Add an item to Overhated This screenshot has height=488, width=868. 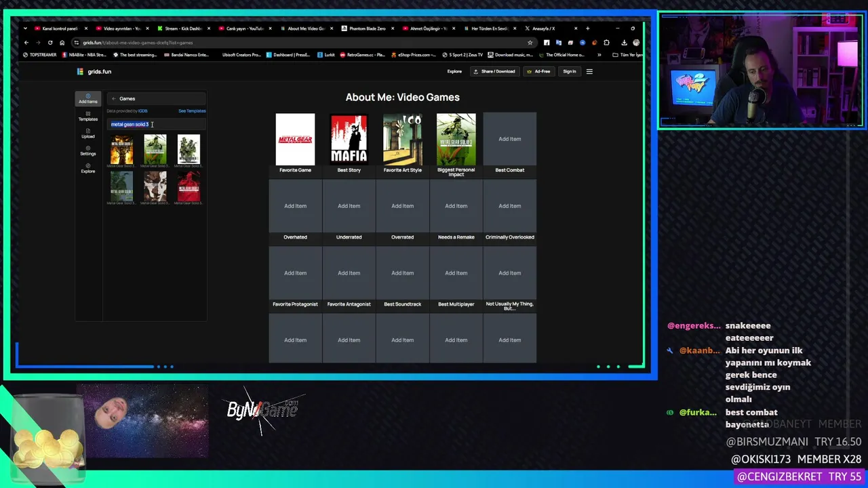click(x=295, y=206)
